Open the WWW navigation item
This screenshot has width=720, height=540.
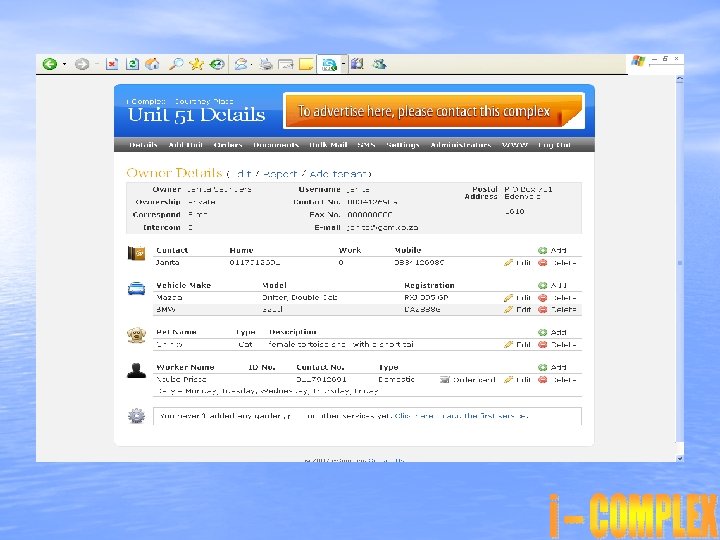[x=515, y=145]
